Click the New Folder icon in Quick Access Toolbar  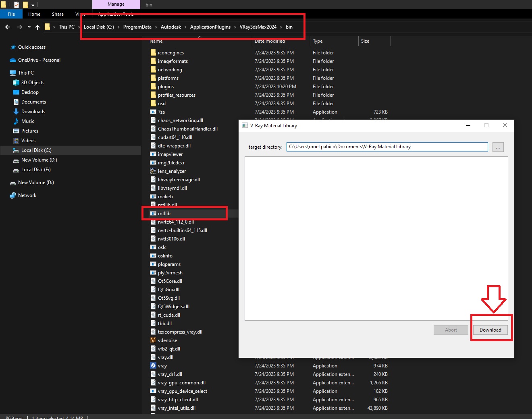point(25,4)
